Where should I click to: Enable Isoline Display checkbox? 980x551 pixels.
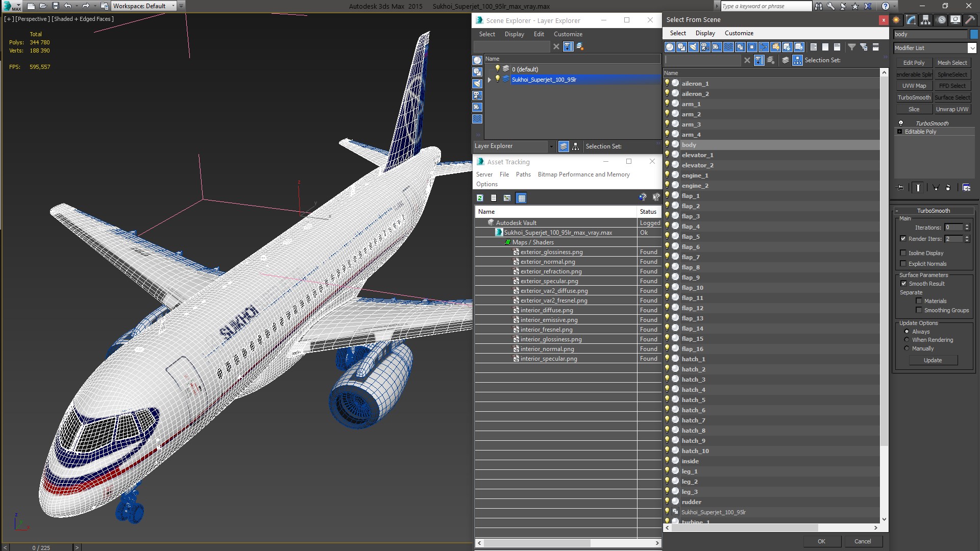(x=903, y=253)
